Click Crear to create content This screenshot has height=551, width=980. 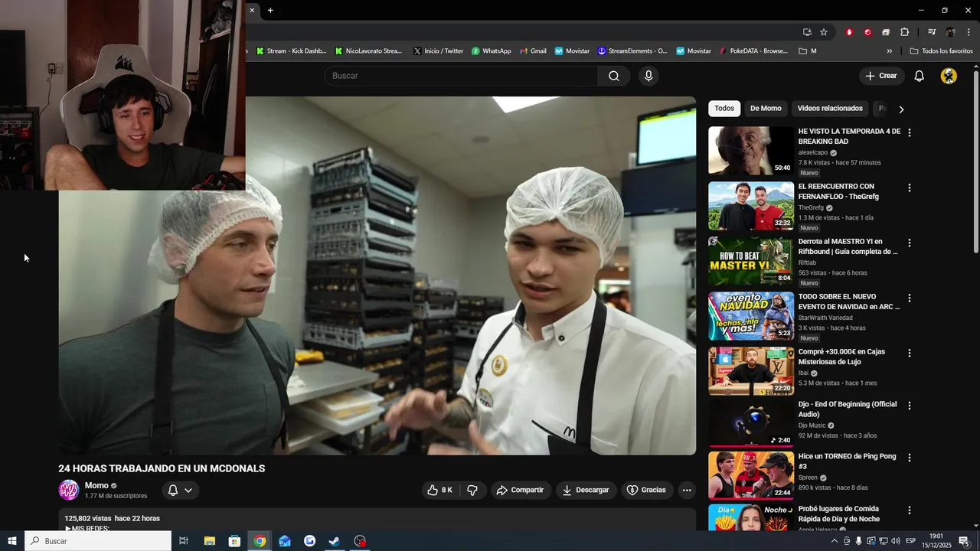(x=880, y=76)
